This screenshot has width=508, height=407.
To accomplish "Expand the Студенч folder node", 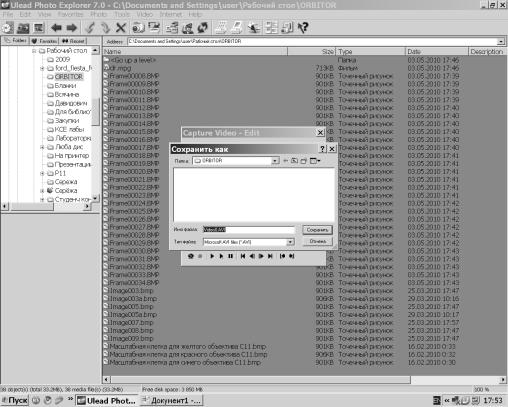I will (x=42, y=200).
